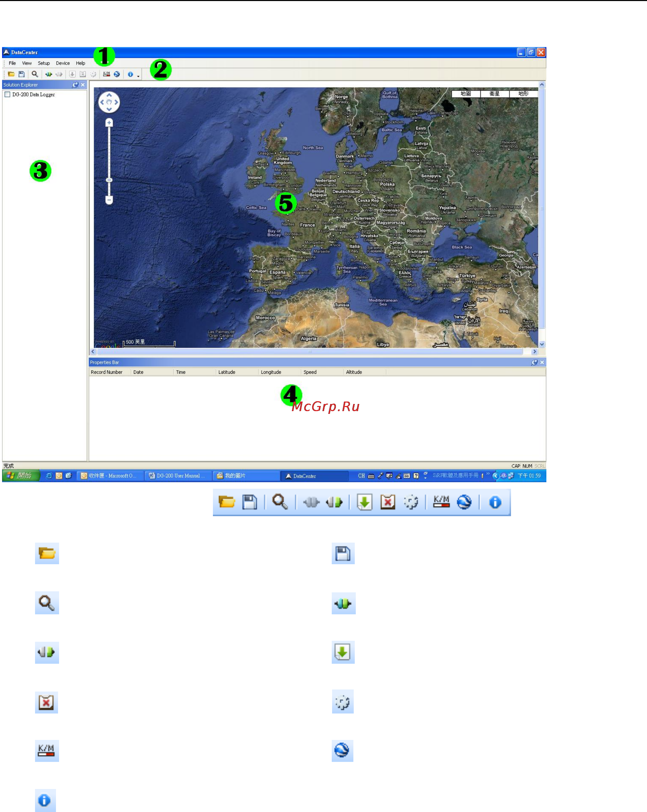Click the horizontal scrollbar thumb under the map
Viewport: 647px width, 812px height.
coord(310,351)
